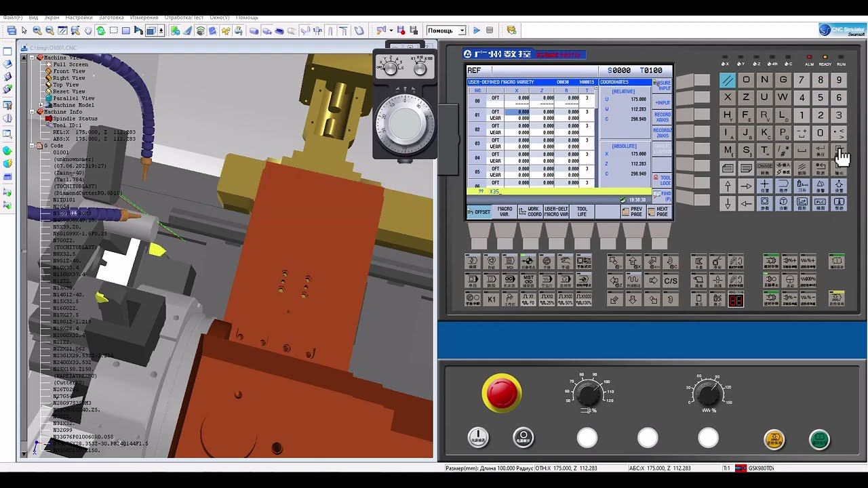This screenshot has height=488, width=868.
Task: Click the T key on CNC keypad
Action: point(764,150)
